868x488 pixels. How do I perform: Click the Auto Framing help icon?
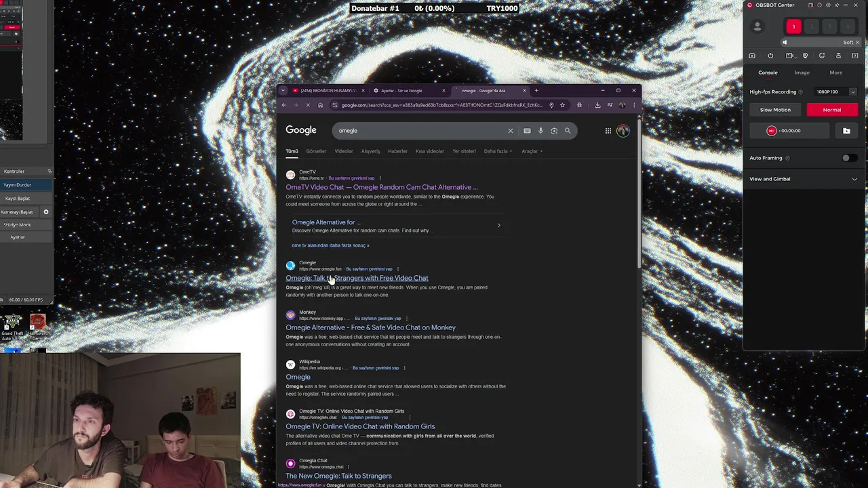(787, 158)
